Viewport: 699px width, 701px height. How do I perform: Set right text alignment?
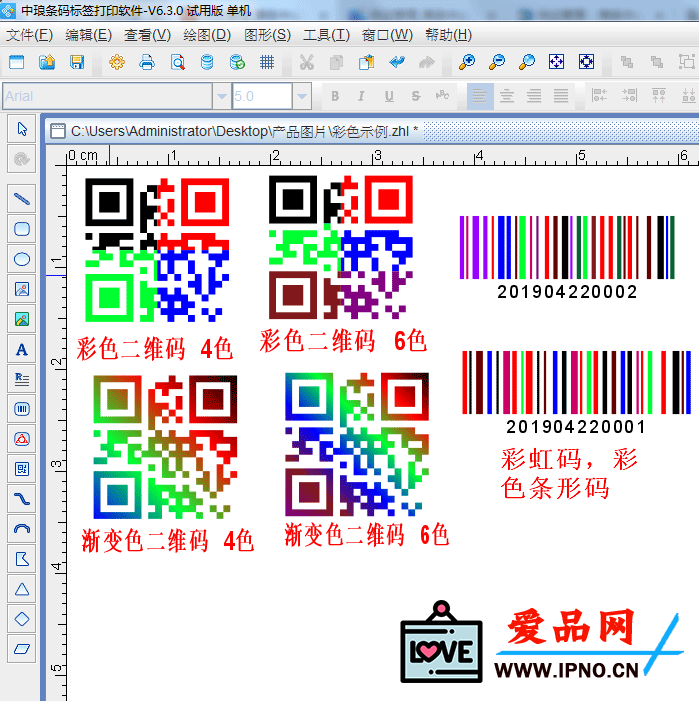[x=534, y=96]
